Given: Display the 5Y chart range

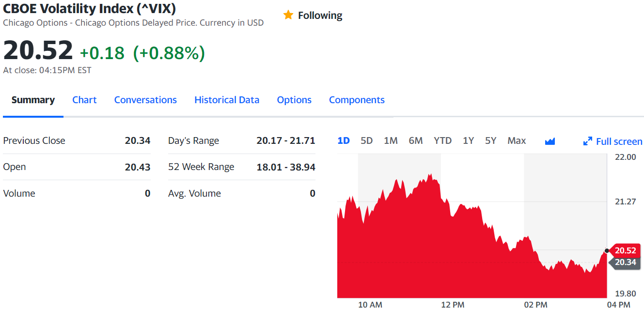Looking at the screenshot, I should [491, 140].
